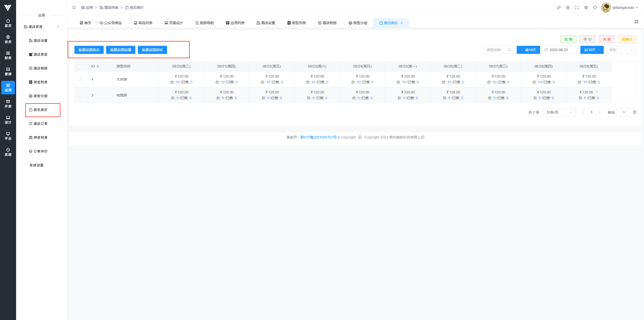This screenshot has height=320, width=644.
Task: Select the 电竞房 row checkbox
Action: [x=80, y=95]
